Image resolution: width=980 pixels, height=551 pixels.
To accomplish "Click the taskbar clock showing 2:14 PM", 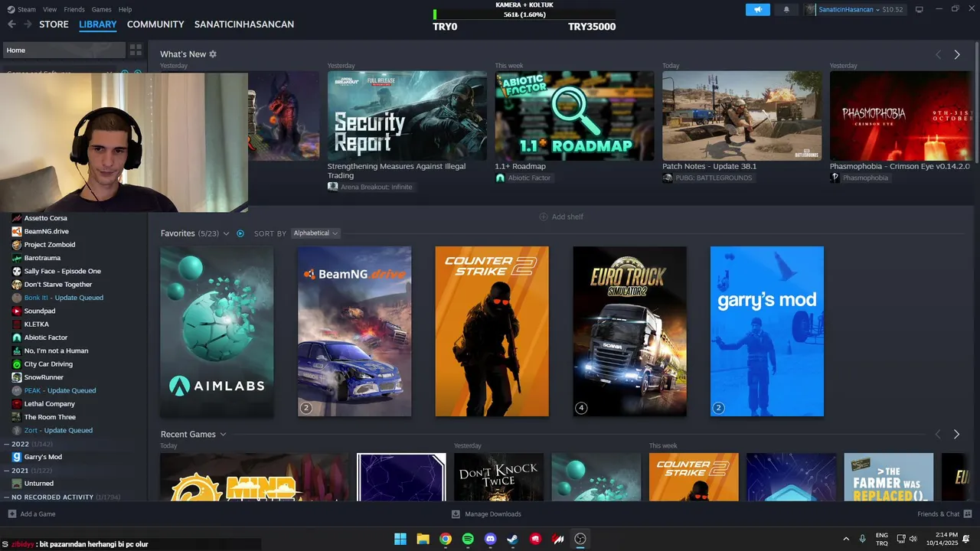I will pos(942,539).
